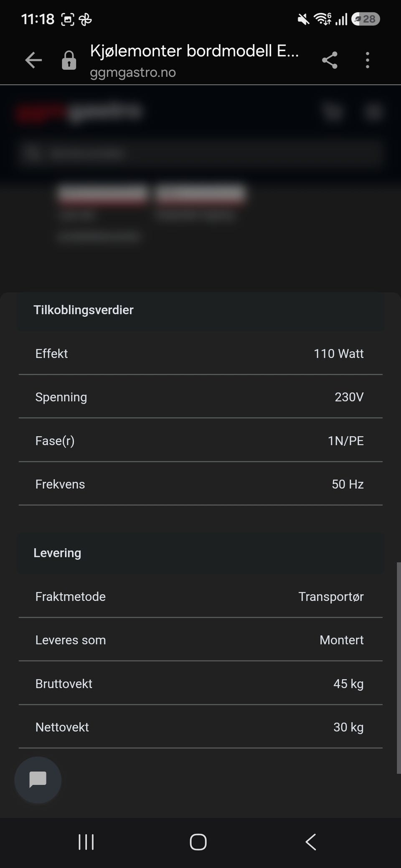Viewport: 401px width, 868px height.
Task: Tap the Frekvens 50 Hz row
Action: tap(200, 484)
